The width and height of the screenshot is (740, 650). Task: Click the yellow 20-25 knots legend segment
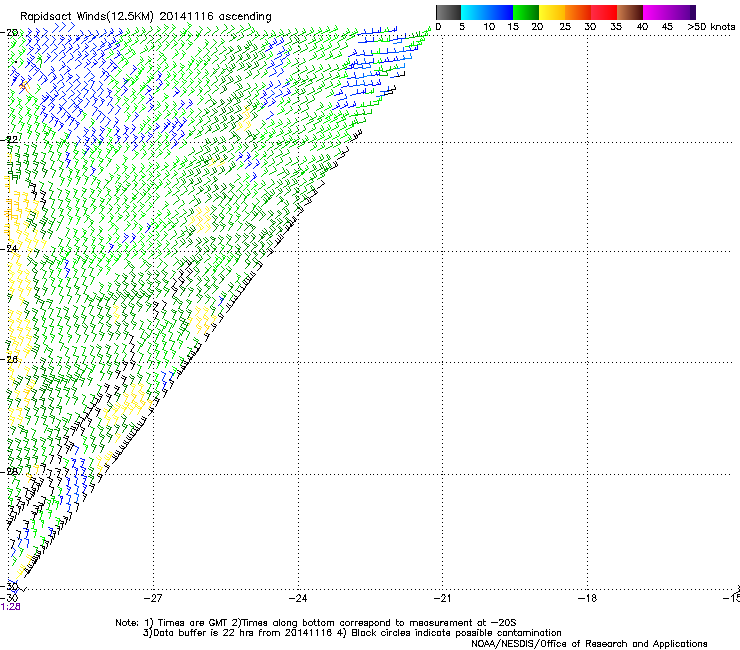click(x=552, y=12)
